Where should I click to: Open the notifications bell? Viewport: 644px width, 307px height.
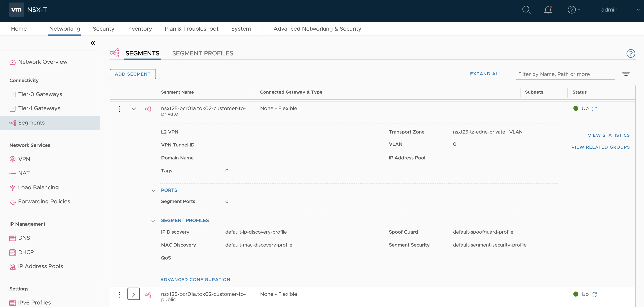(548, 10)
